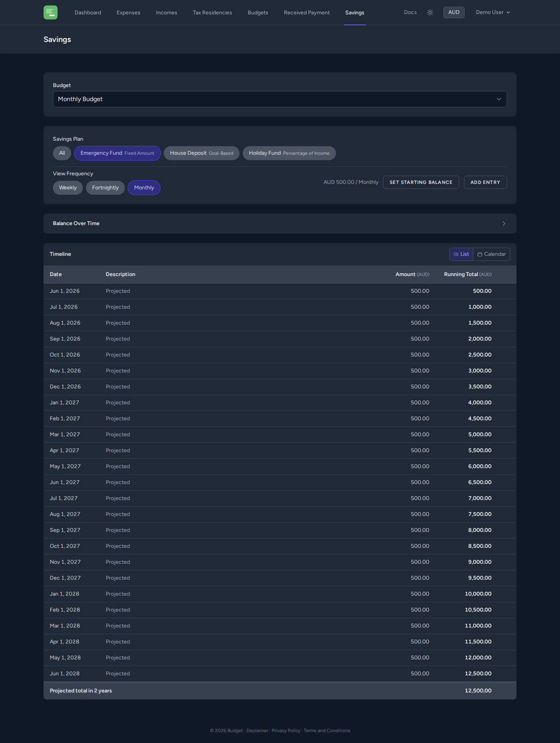Select the Holiday Fund savings plan

(x=289, y=153)
